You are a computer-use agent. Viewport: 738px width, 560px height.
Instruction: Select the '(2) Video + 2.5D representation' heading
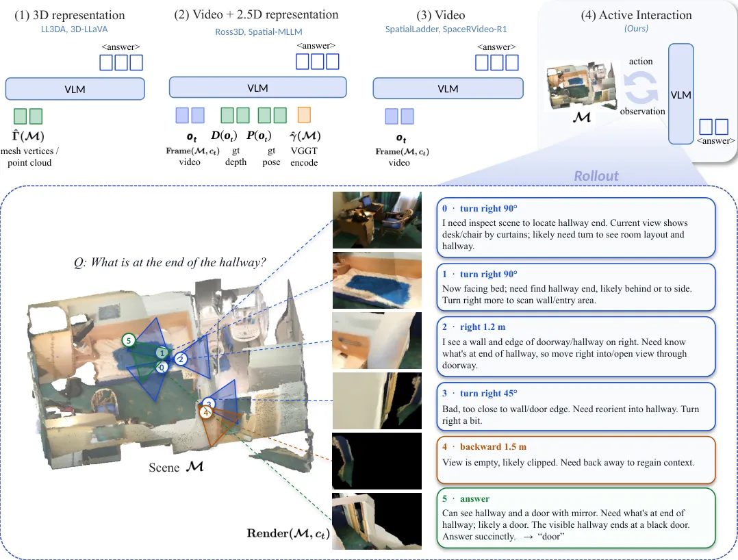pos(256,14)
